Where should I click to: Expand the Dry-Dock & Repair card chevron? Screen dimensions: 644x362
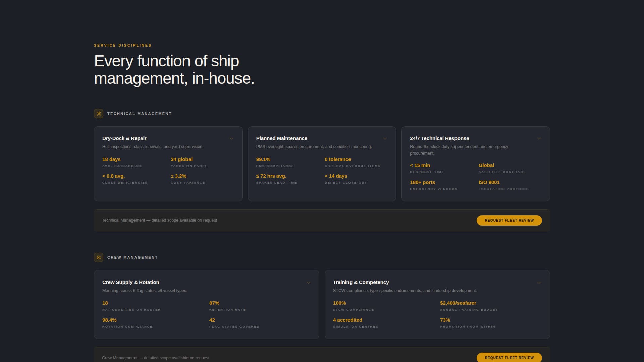[x=231, y=139]
